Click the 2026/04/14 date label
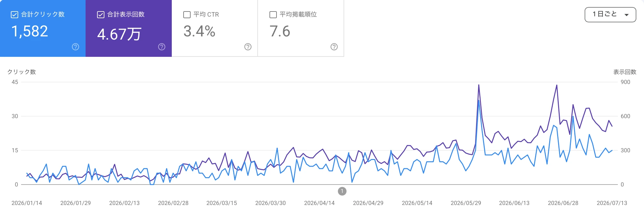This screenshot has height=212, width=644. click(x=319, y=203)
